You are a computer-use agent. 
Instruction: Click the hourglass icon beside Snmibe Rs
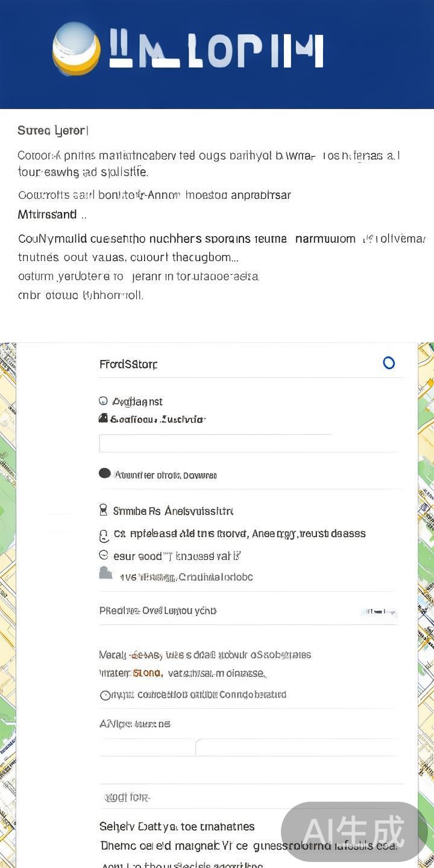(x=103, y=511)
